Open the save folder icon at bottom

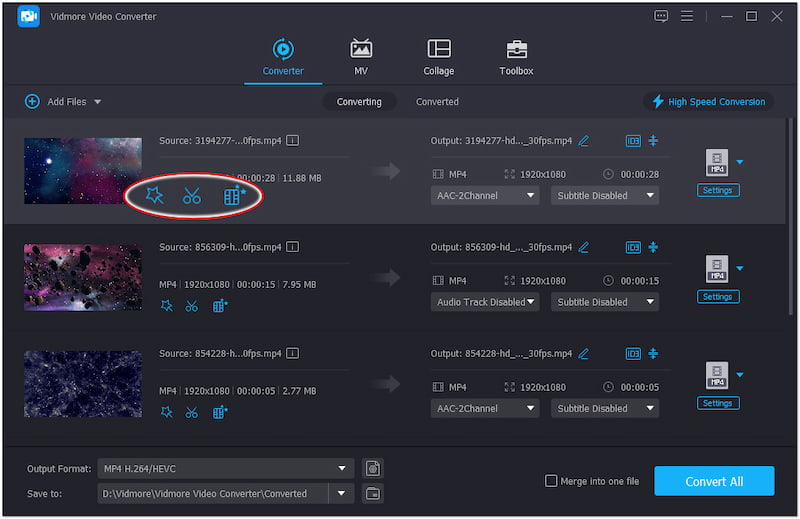pyautogui.click(x=373, y=493)
